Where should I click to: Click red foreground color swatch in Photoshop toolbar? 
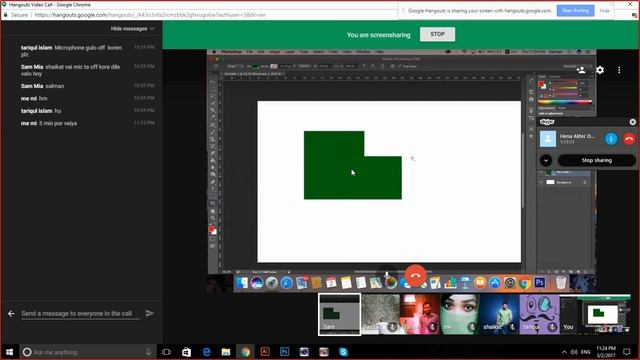[211, 229]
